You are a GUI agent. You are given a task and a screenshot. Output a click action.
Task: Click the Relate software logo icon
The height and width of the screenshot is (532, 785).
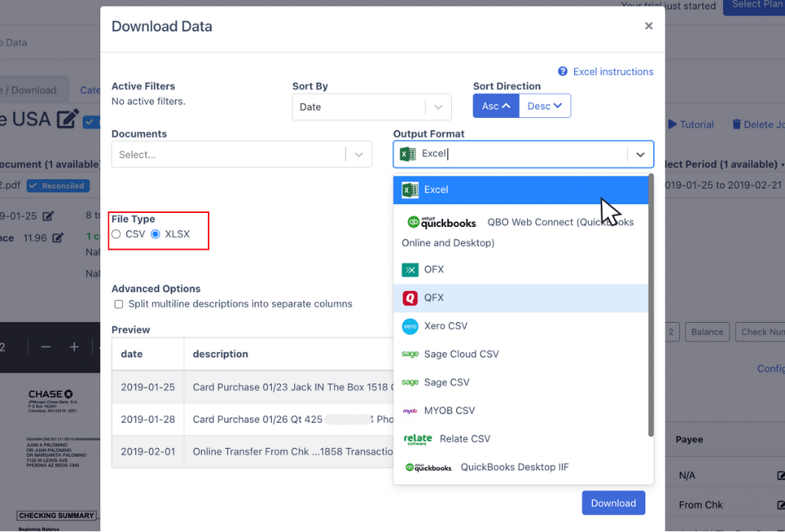pos(417,439)
